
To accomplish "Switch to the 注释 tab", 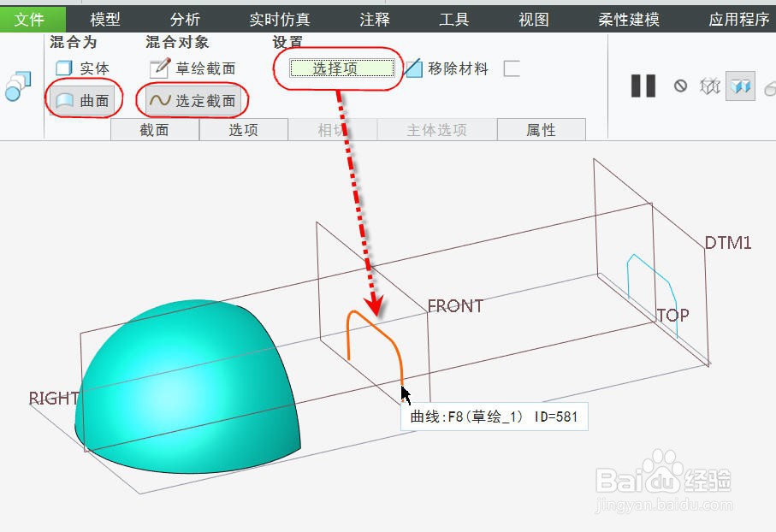I will pyautogui.click(x=375, y=20).
